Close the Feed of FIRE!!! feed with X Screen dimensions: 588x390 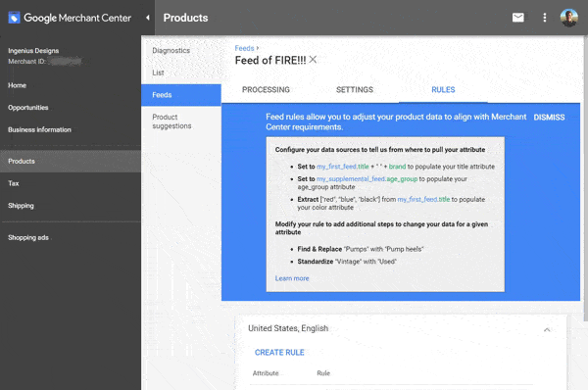[x=314, y=60]
